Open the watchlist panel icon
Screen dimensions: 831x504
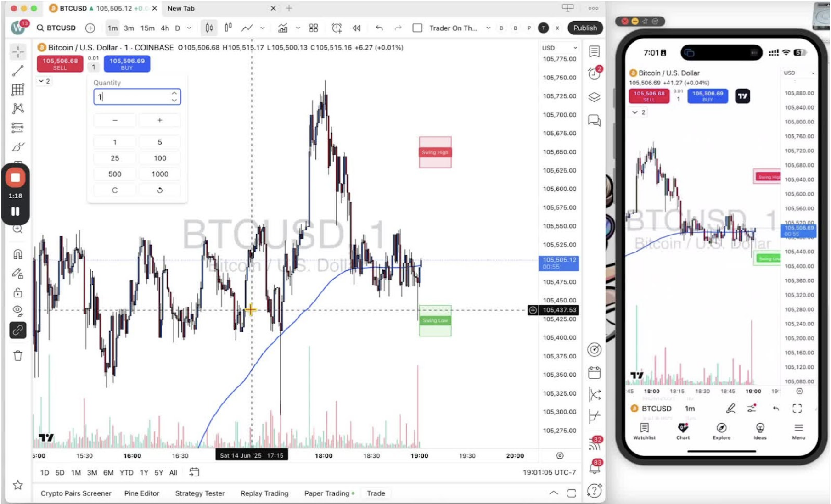(x=594, y=51)
